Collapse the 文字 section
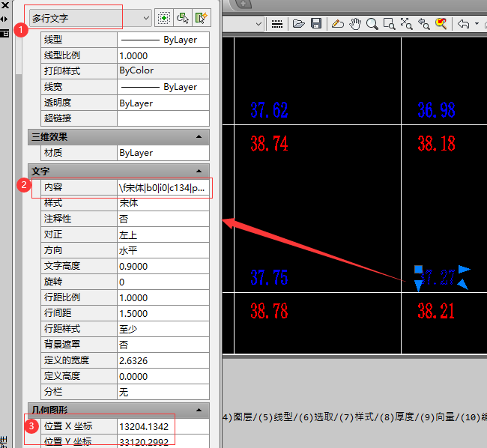This screenshot has height=448, width=487. (199, 171)
